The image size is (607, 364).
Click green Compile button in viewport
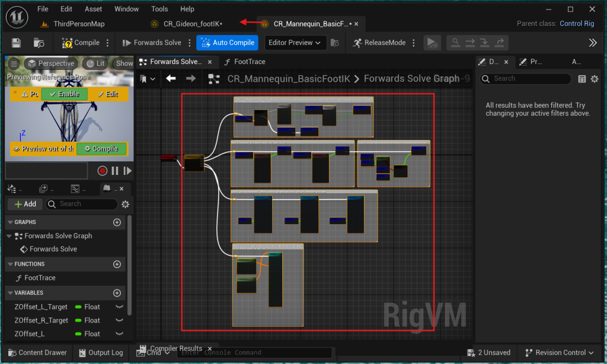(101, 149)
